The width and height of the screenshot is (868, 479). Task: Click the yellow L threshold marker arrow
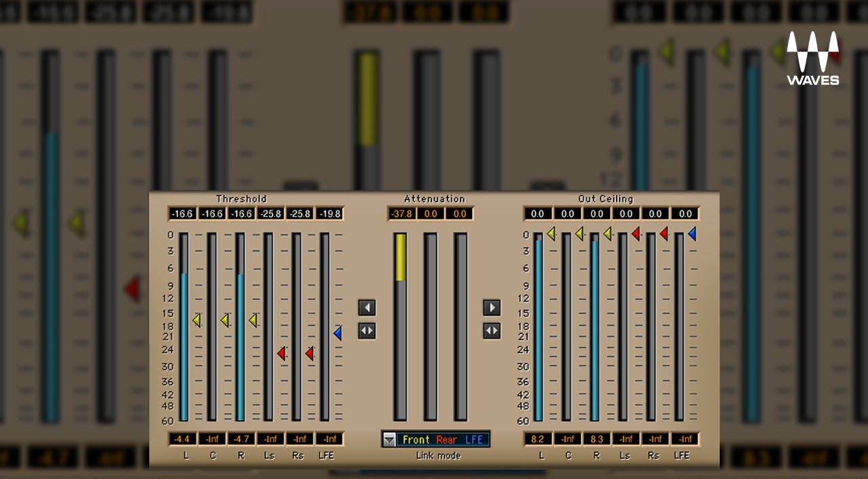[x=196, y=320]
